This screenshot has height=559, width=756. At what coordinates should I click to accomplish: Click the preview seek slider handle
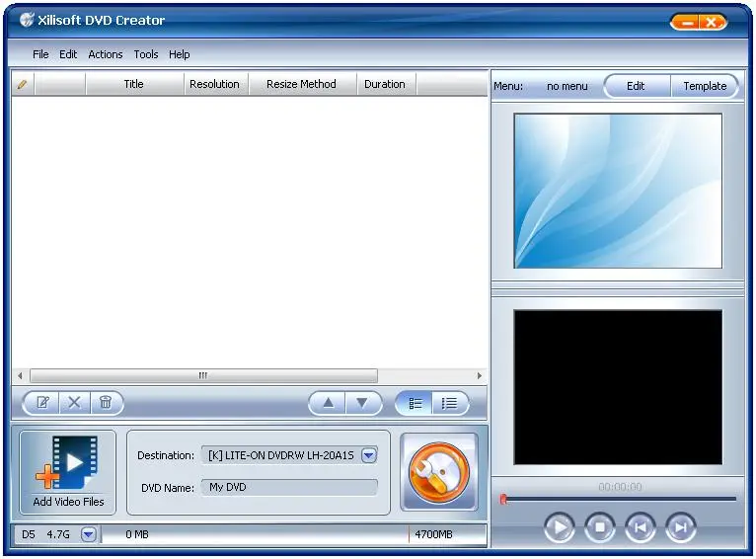click(503, 499)
